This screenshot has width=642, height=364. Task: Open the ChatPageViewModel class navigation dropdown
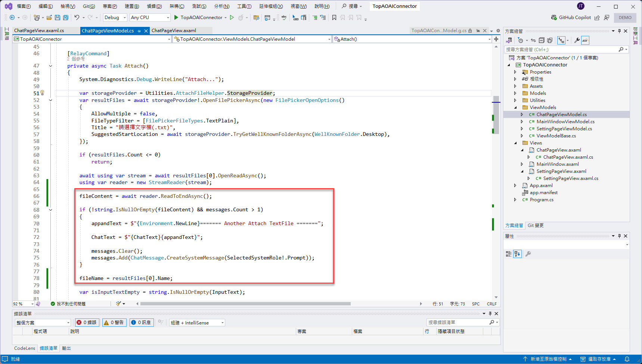252,39
